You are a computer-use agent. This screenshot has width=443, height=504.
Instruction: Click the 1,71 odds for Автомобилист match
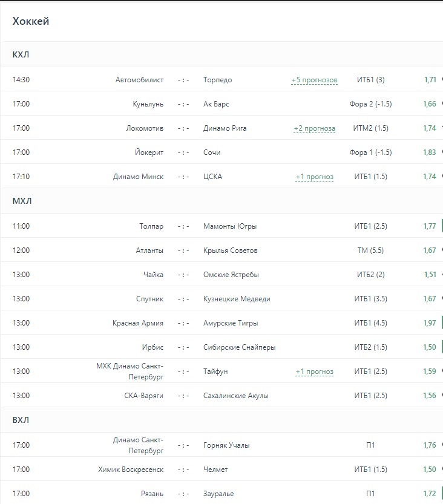pos(430,80)
